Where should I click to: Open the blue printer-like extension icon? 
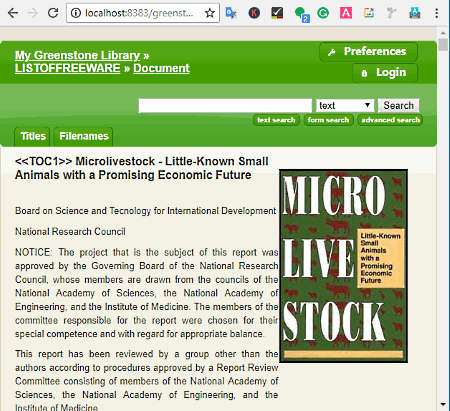pyautogui.click(x=415, y=13)
